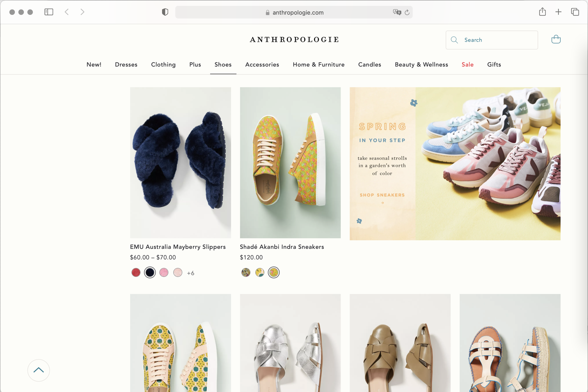
Task: Click the Shop Sneakers banner link
Action: [x=382, y=195]
